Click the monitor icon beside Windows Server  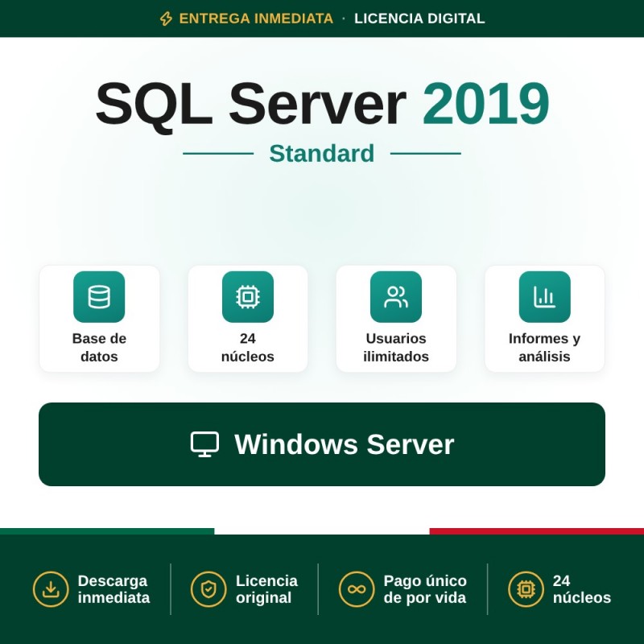pos(204,444)
